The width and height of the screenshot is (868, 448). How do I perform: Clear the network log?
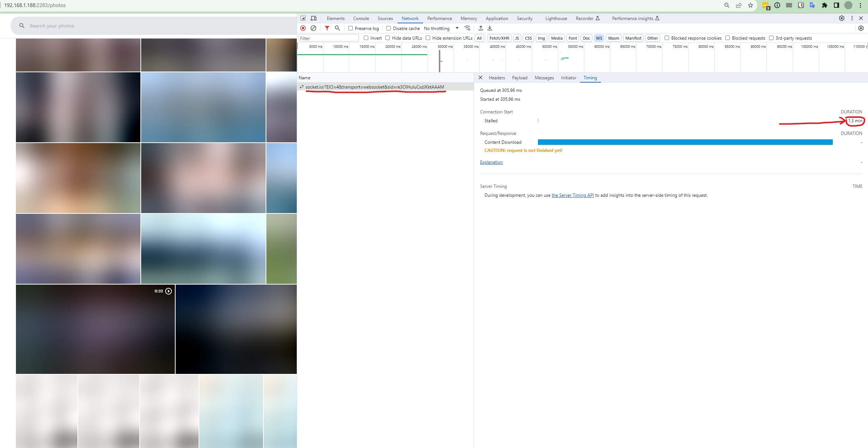(313, 28)
